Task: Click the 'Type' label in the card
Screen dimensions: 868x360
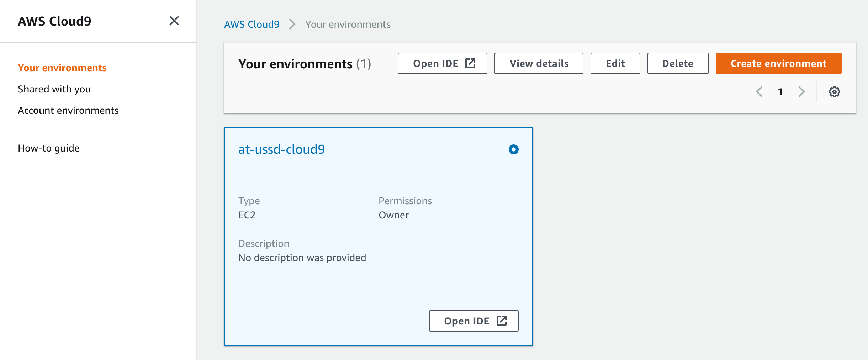Action: [249, 201]
